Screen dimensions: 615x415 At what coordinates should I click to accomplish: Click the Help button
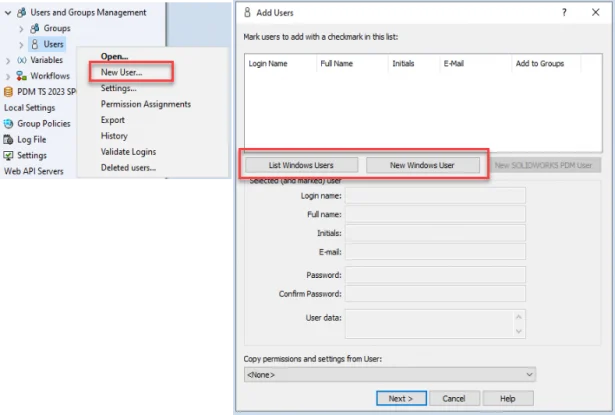click(508, 398)
